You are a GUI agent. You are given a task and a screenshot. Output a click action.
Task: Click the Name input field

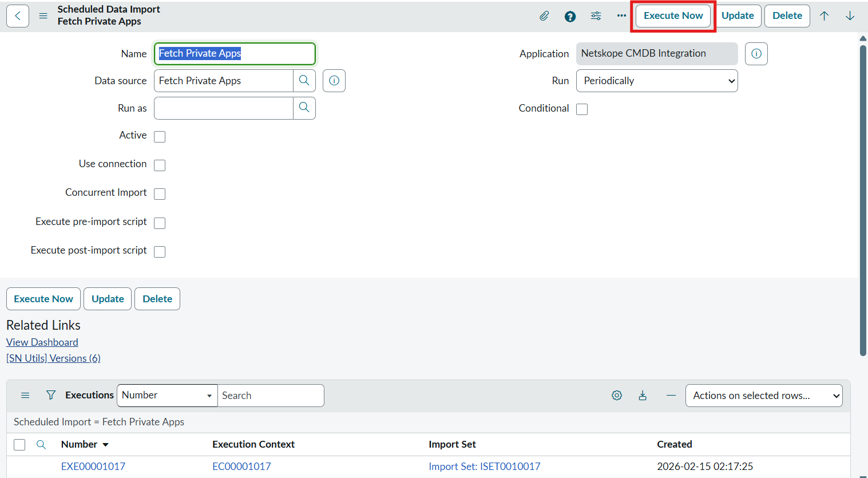235,54
